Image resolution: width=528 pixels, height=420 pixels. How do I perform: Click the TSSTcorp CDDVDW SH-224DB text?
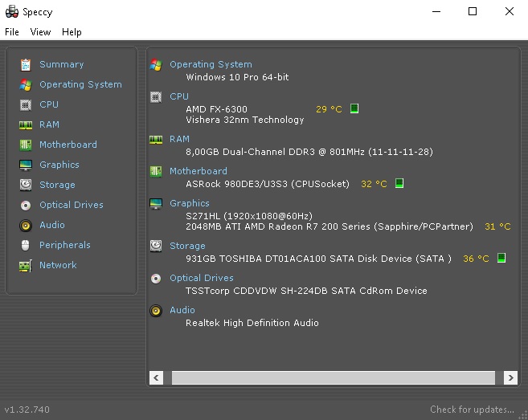click(x=256, y=291)
